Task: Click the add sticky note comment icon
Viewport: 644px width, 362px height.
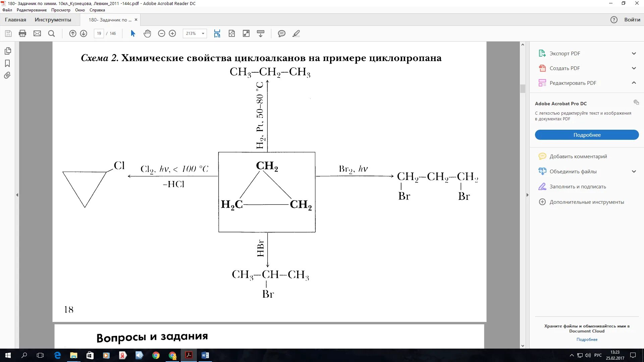Action: coord(282,34)
